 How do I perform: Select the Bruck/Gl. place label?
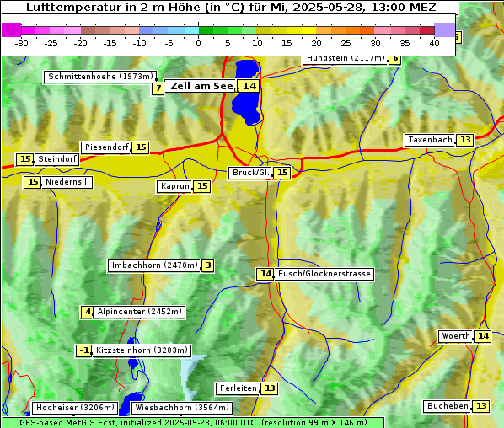tap(250, 173)
